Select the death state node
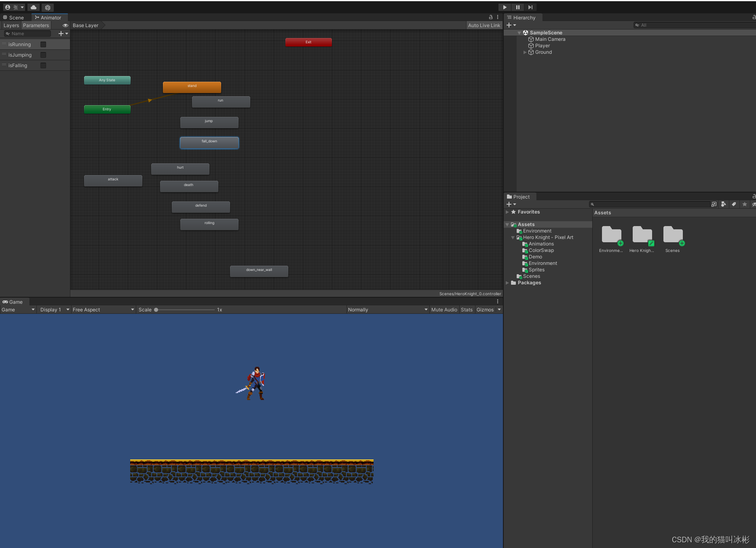Image resolution: width=756 pixels, height=548 pixels. pos(189,186)
